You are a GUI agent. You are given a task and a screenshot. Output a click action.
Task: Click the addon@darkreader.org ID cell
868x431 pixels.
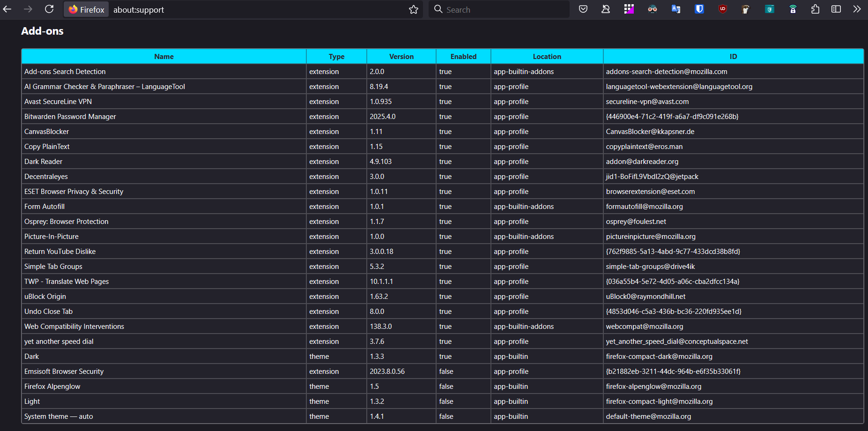tap(733, 161)
